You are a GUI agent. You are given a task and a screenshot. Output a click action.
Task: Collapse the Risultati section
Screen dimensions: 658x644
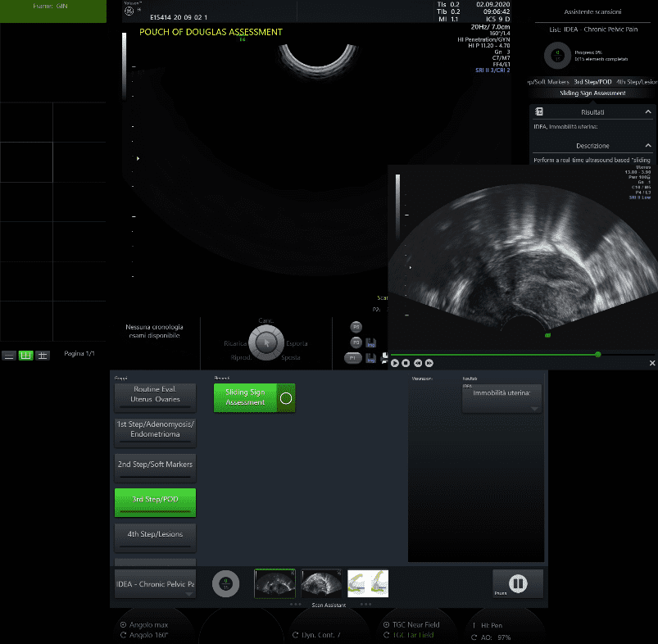648,112
